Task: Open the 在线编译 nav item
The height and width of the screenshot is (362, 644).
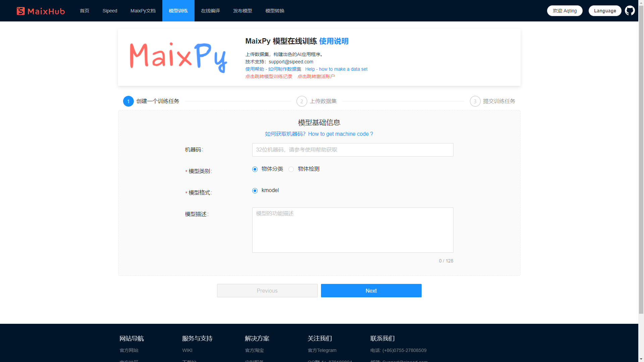Action: tap(211, 11)
